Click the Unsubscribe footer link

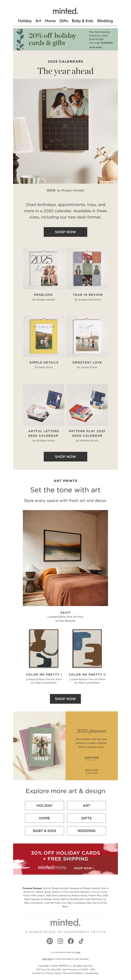pos(92,973)
